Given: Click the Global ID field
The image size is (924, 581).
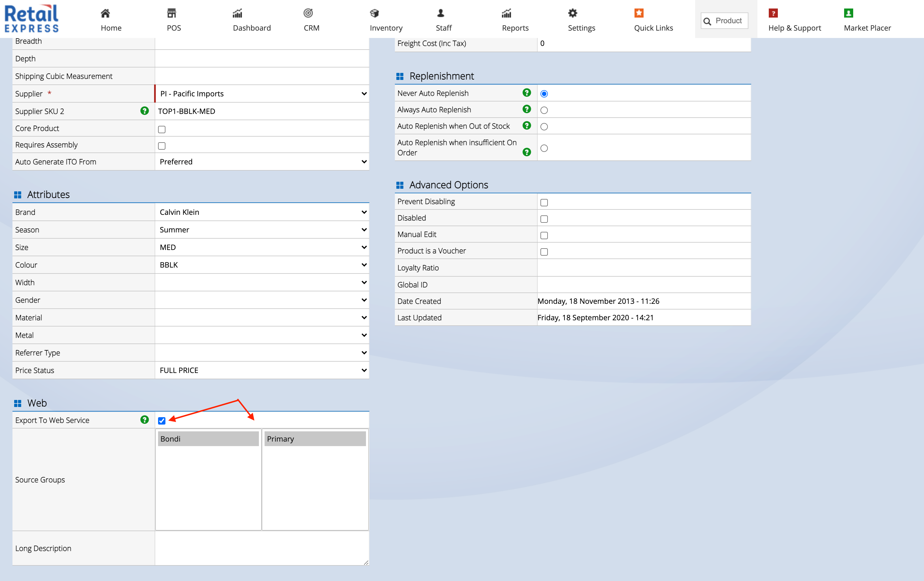Looking at the screenshot, I should (x=644, y=285).
